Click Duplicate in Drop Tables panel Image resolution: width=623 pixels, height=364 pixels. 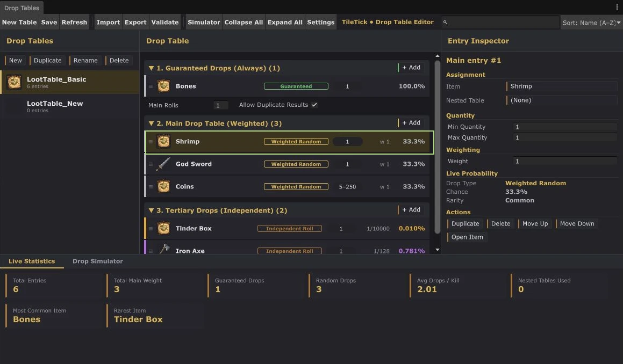(x=47, y=60)
